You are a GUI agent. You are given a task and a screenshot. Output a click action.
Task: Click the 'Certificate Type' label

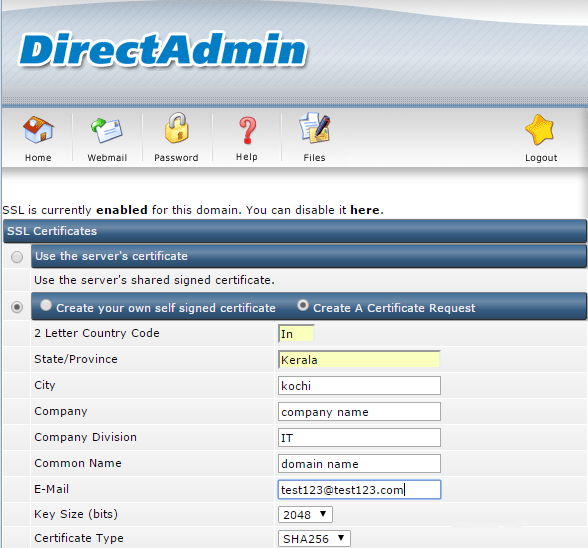(79, 538)
